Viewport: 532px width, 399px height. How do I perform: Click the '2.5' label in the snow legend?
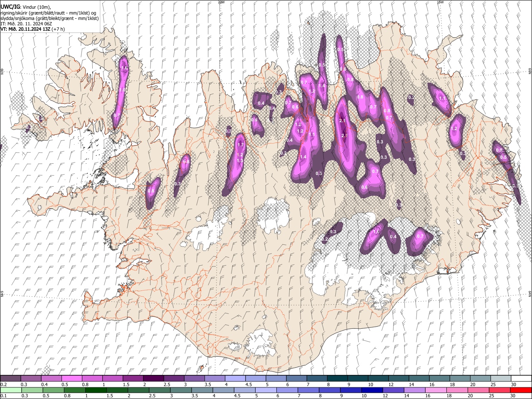pos(167,384)
